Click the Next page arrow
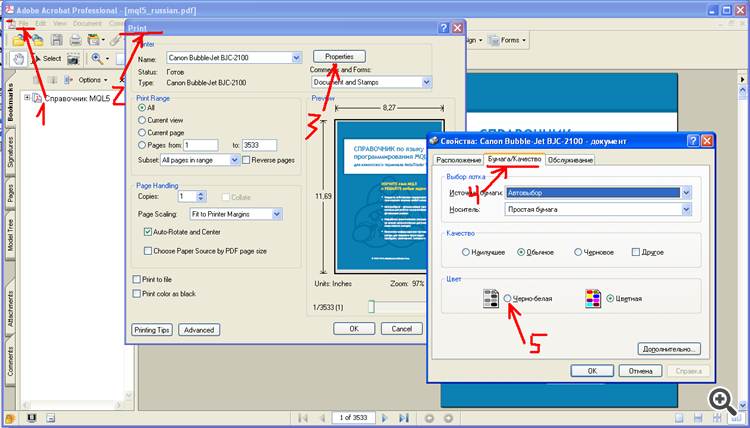Viewport: 750px width, 428px height. (x=385, y=418)
